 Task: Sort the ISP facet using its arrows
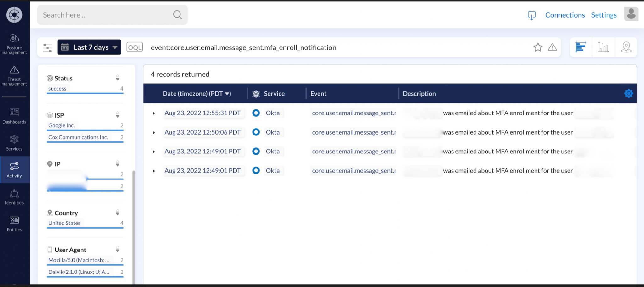[x=117, y=115]
